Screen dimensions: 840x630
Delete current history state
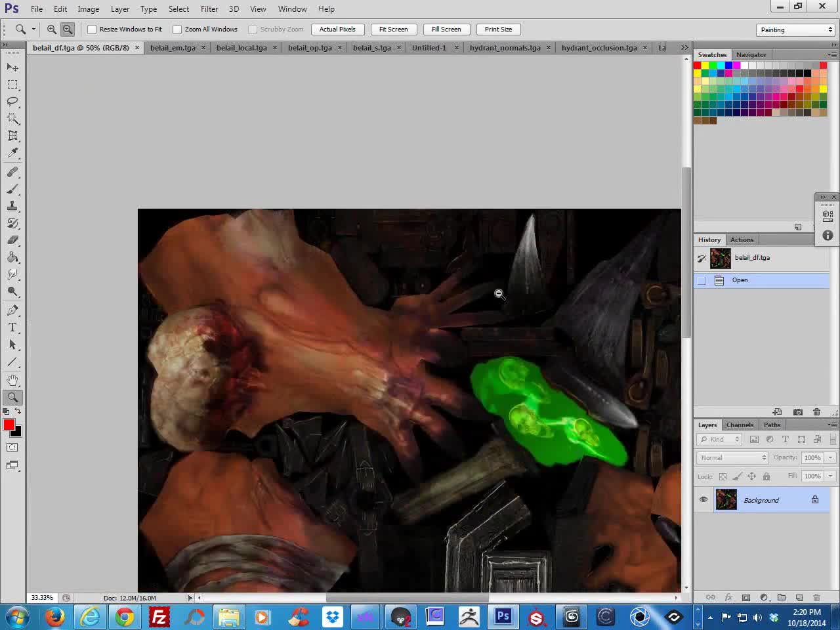(x=817, y=412)
